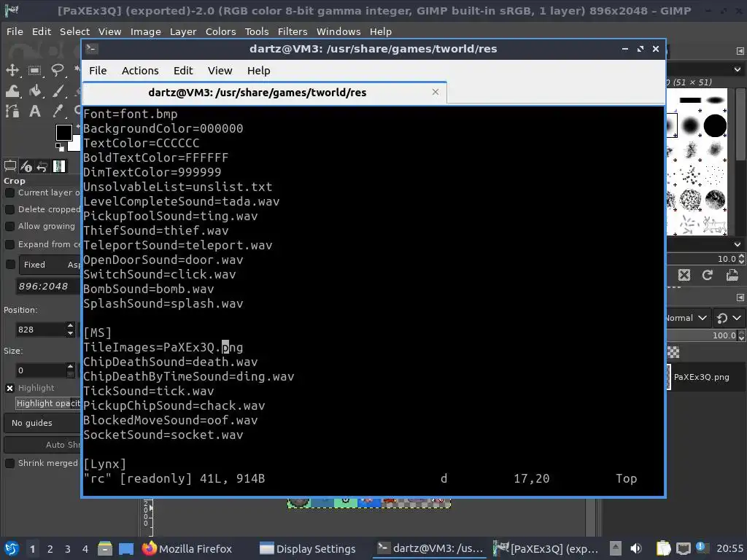
Task: Open GIMP File menu
Action: (15, 31)
